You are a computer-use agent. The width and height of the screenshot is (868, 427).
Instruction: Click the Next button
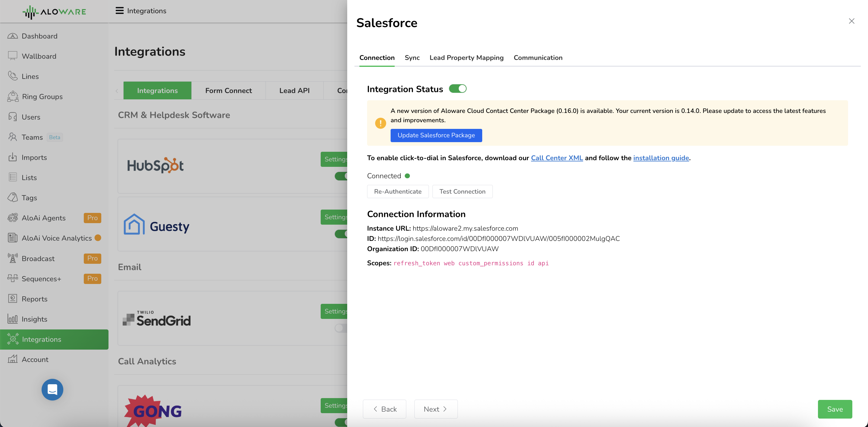[x=436, y=409]
